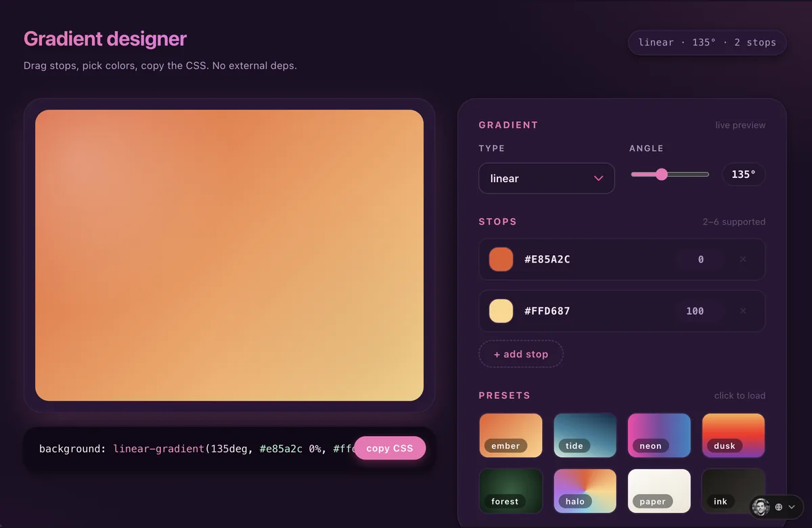Click the summary pill 'linear · 135° · 2 stops'
812x528 pixels.
coord(707,42)
